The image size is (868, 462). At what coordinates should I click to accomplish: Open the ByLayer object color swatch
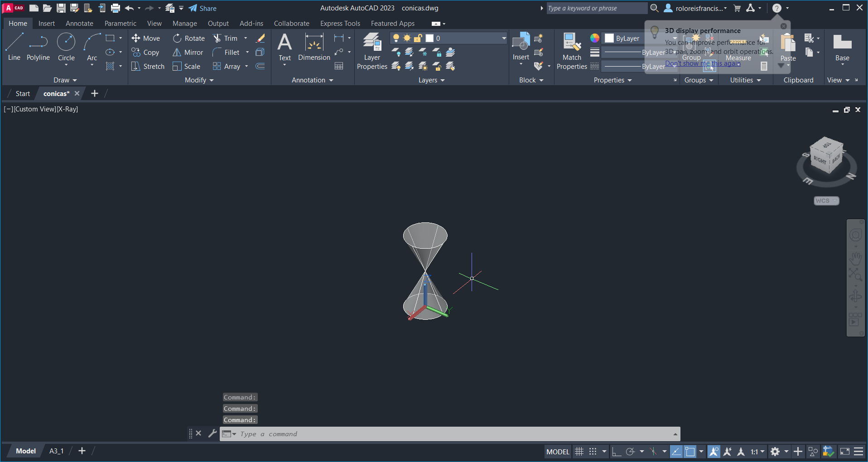(x=609, y=38)
